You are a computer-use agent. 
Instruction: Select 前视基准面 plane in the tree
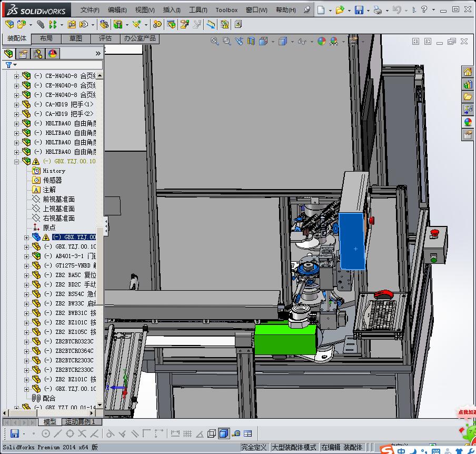coord(58,199)
